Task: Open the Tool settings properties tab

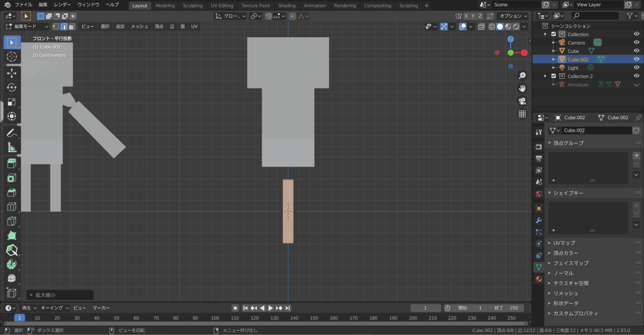Action: [539, 132]
